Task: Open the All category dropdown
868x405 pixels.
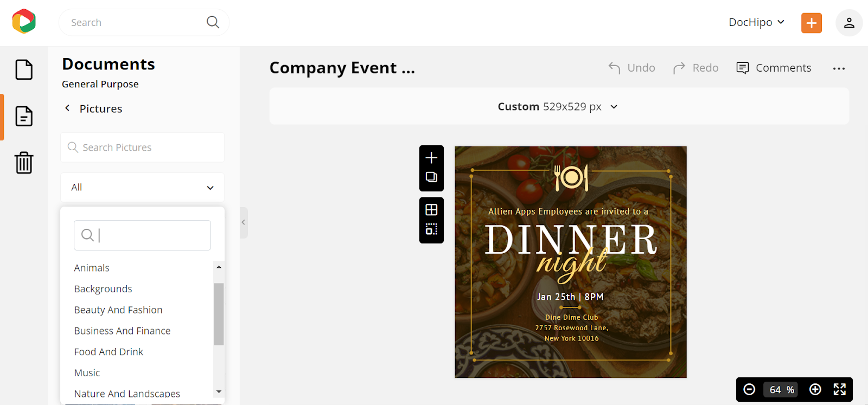Action: 142,187
